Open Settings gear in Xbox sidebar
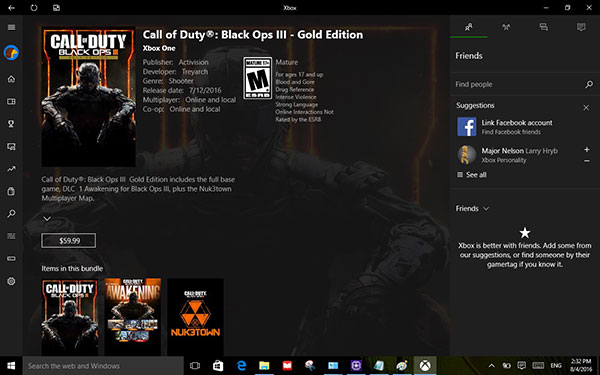 coord(11,281)
